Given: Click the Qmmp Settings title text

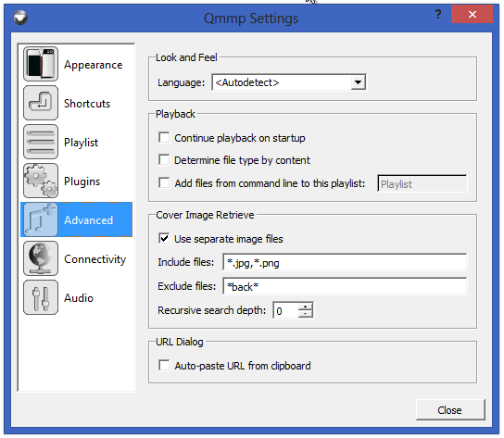Looking at the screenshot, I should coord(251,19).
